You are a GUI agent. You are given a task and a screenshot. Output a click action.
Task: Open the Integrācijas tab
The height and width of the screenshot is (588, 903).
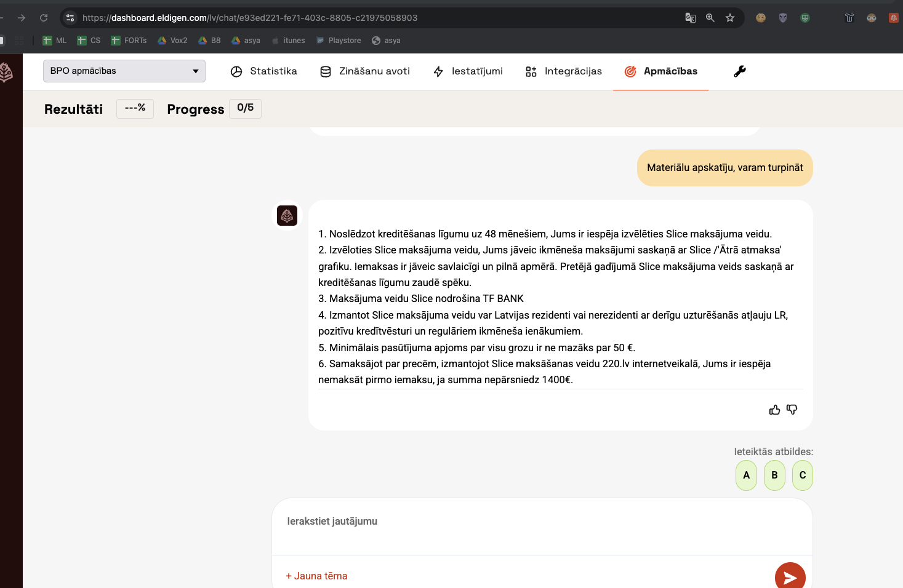[564, 71]
